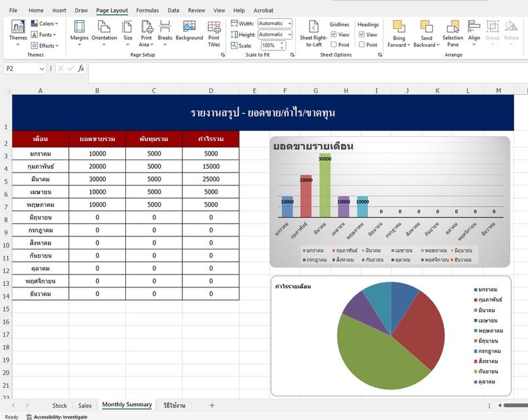The image size is (528, 420).
Task: Send the selected object backward
Action: click(426, 33)
